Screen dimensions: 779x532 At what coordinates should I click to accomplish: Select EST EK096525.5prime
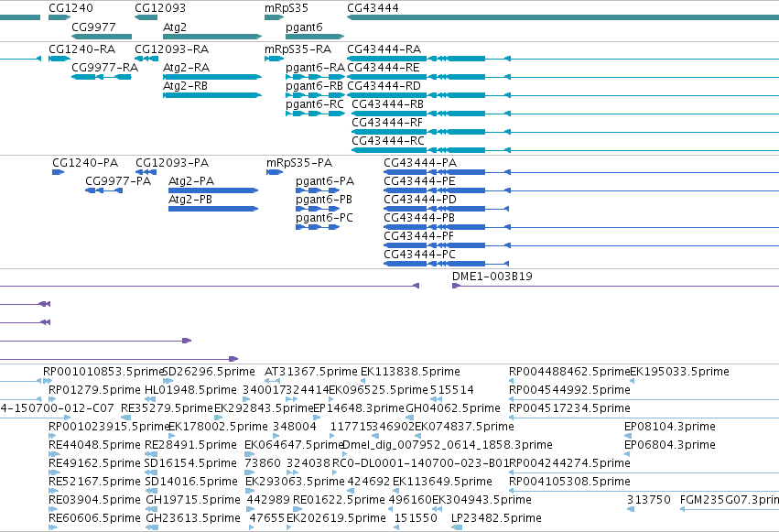[331, 399]
